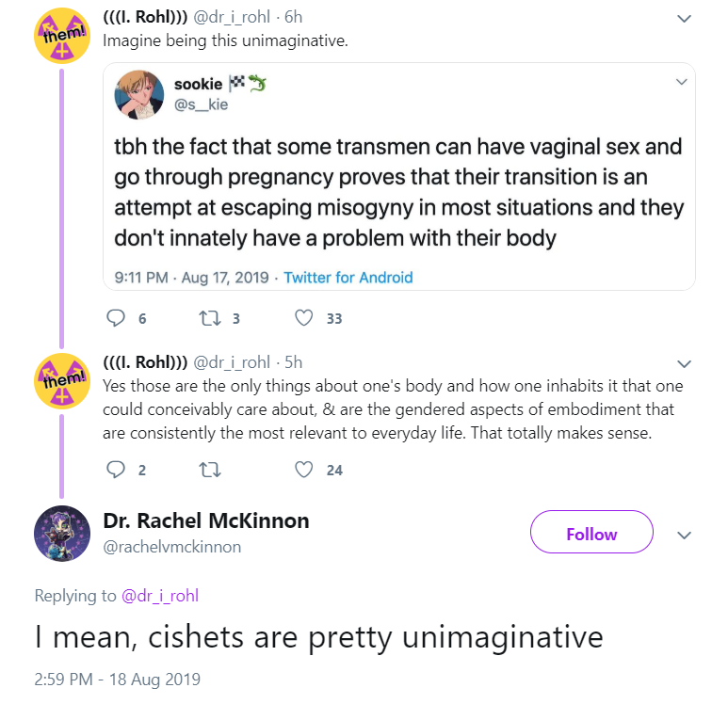The width and height of the screenshot is (728, 704).
Task: Click the reply icon on first tweet
Action: [116, 318]
